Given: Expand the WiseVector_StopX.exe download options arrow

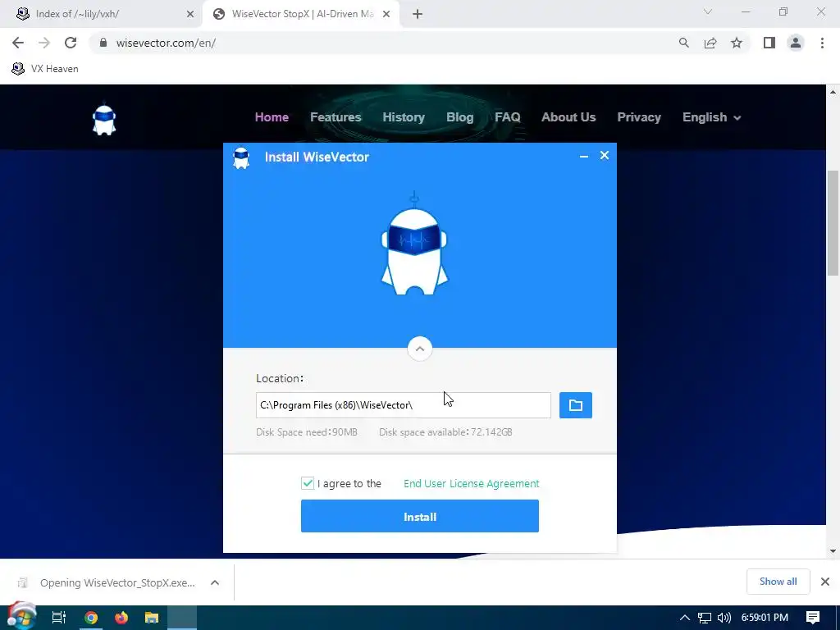Looking at the screenshot, I should pos(215,582).
